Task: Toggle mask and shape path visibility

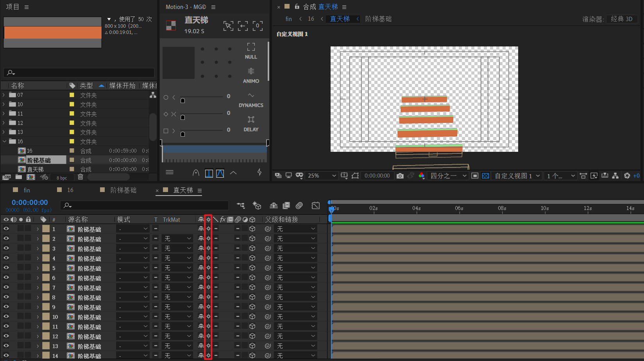Action: (x=355, y=176)
